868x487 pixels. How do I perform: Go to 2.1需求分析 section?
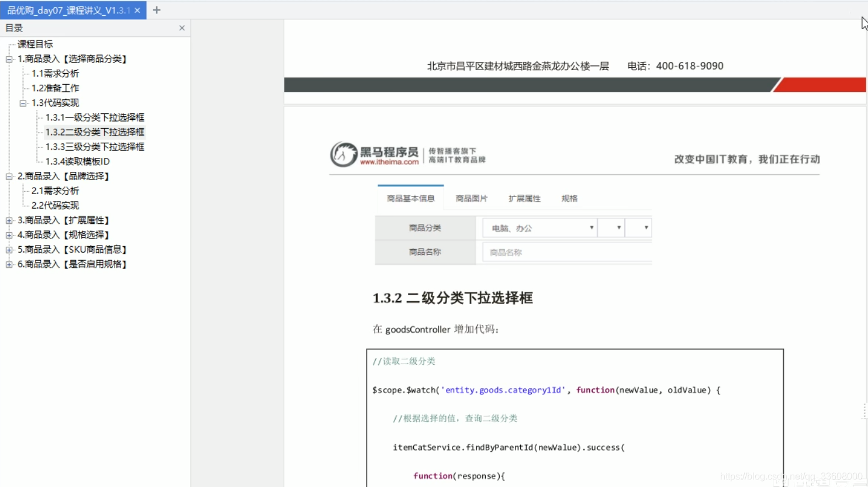[55, 191]
